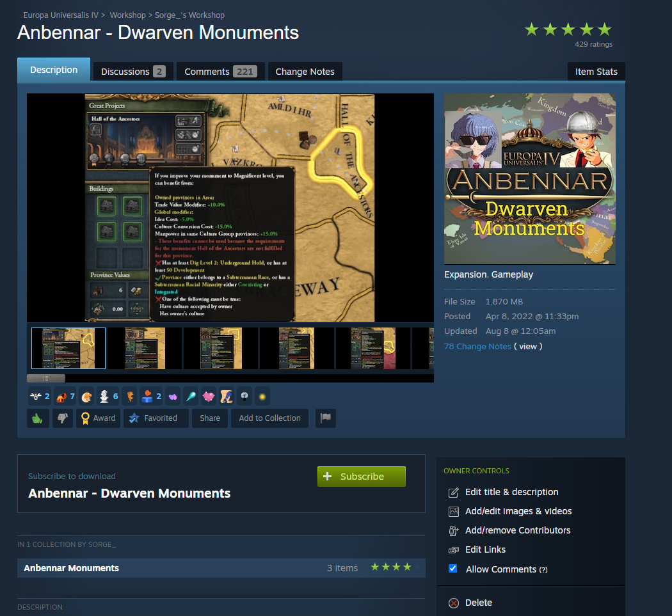Click the red Delete X icon
The image size is (672, 616).
[x=453, y=603]
